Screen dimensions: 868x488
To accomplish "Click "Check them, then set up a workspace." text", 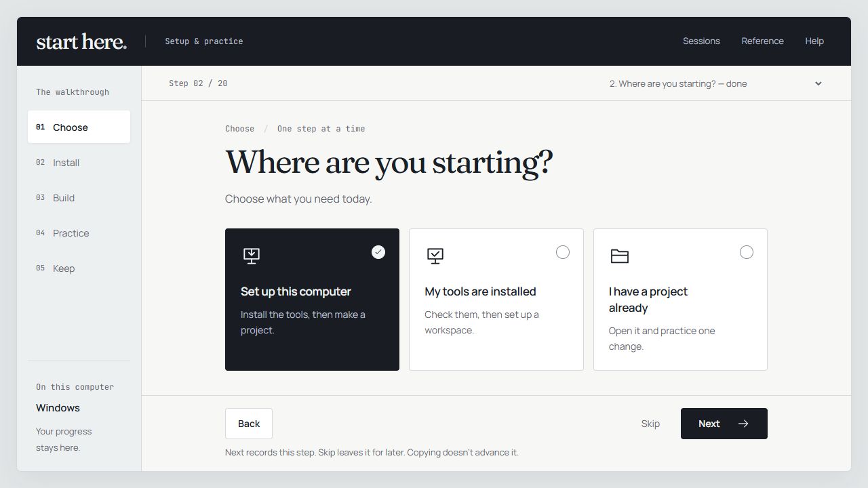I will coord(482,323).
